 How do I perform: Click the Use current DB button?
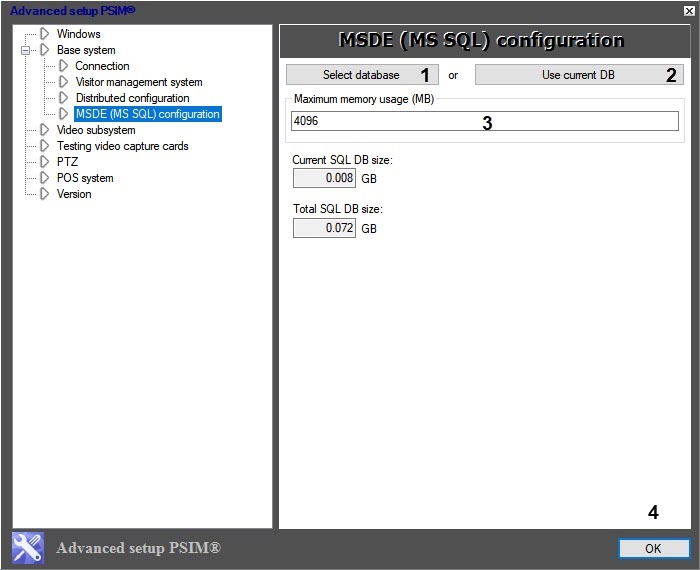579,75
